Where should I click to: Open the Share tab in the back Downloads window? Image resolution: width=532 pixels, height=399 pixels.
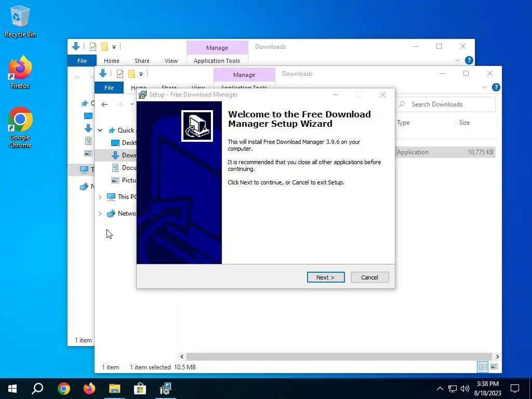point(142,61)
